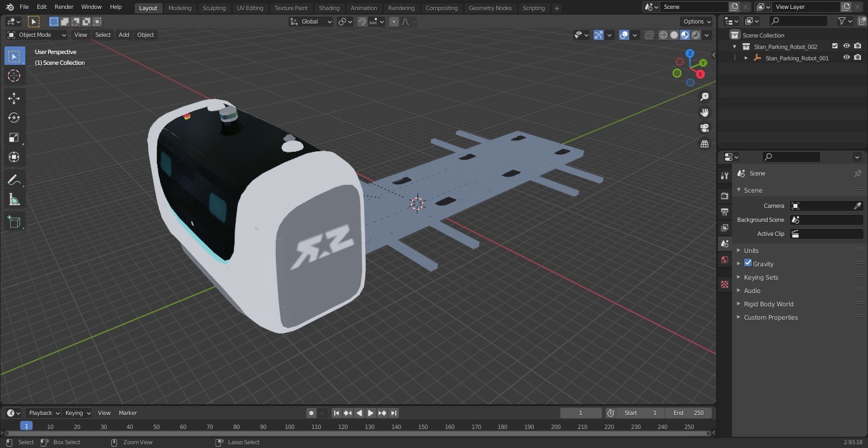This screenshot has height=448, width=868.
Task: Select the Annotate tool
Action: tap(14, 180)
